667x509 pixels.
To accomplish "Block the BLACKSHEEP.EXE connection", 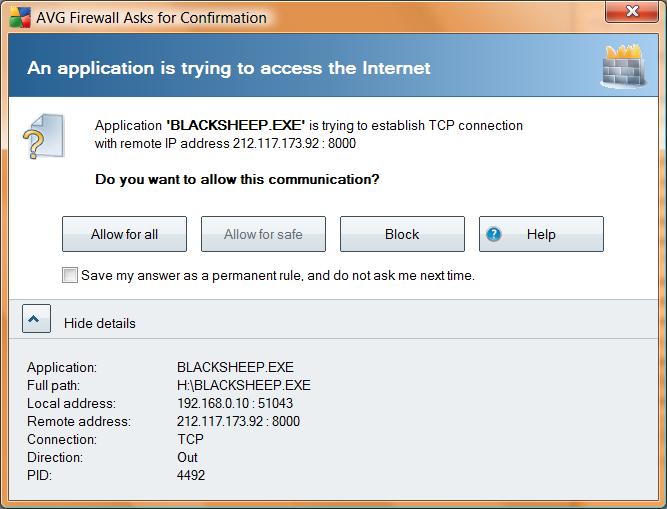I will pyautogui.click(x=402, y=234).
